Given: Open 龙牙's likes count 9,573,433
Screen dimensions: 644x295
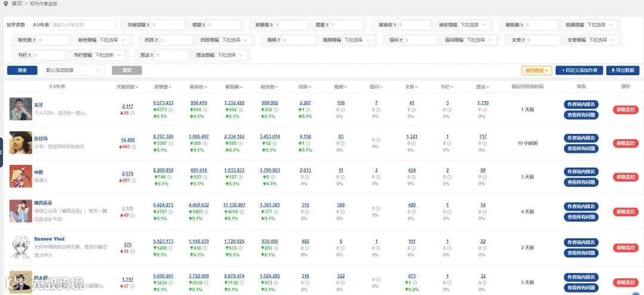Looking at the screenshot, I should 163,103.
